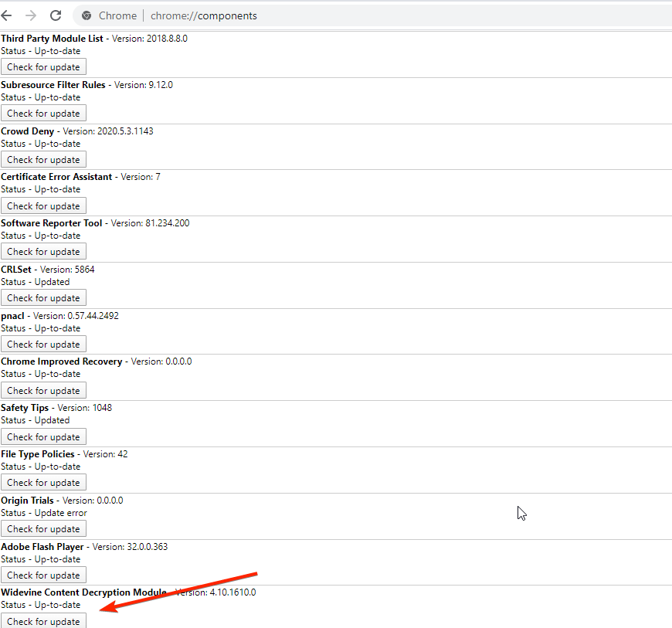Click the 'Widevine Content Decryption Module' name

click(83, 592)
